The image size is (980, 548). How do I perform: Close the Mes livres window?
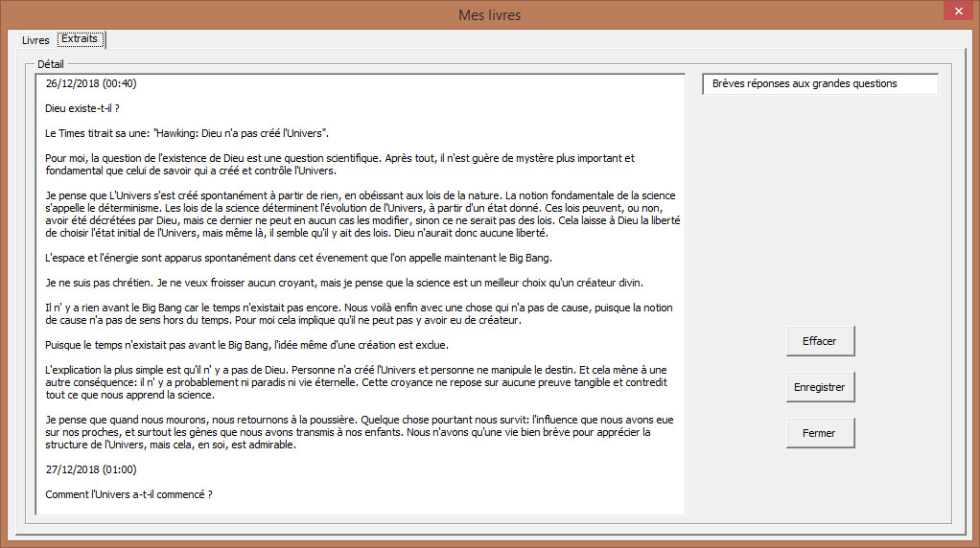(x=959, y=11)
